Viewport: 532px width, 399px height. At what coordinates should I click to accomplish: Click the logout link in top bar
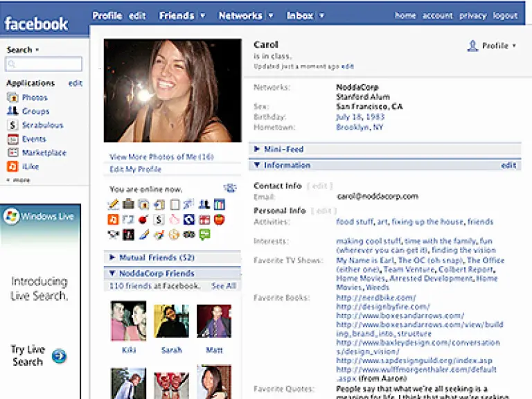coord(505,15)
